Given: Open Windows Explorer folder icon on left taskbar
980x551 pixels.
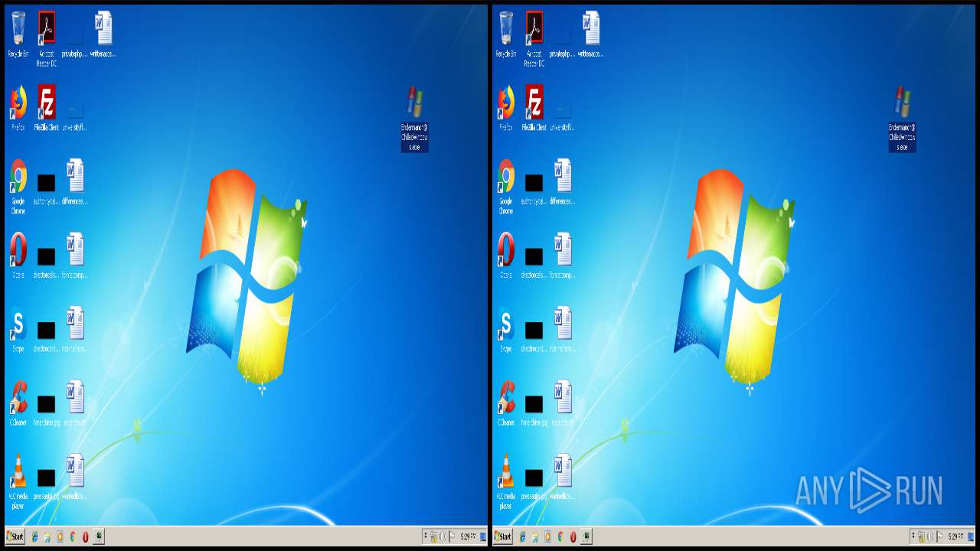Looking at the screenshot, I should [x=47, y=536].
